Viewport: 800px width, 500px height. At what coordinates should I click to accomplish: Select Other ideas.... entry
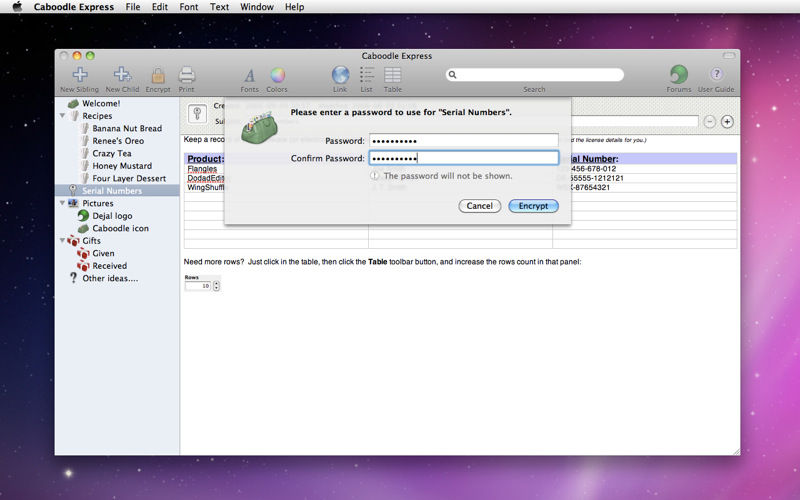click(110, 279)
